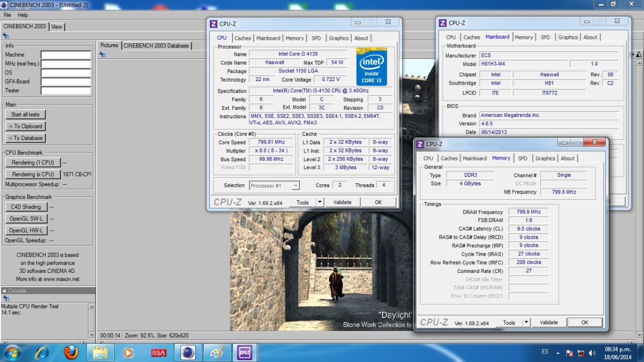Click the ES language indicator in taskbar
The width and height of the screenshot is (644, 362).
545,352
